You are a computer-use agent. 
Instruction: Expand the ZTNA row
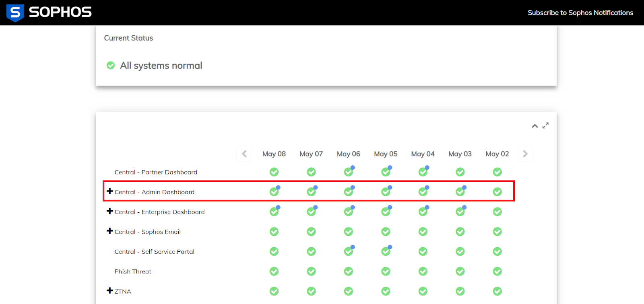tap(109, 290)
